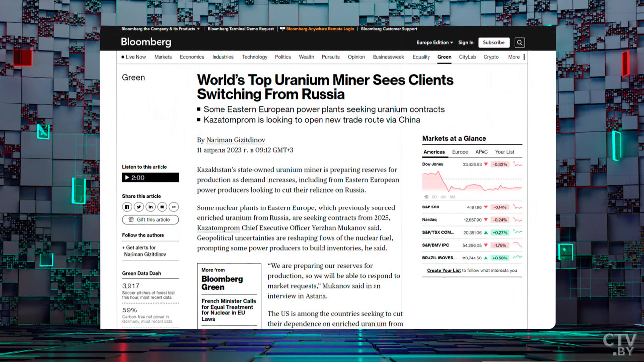Screen dimensions: 644x362
Task: Share article on Twitter icon
Action: (139, 207)
